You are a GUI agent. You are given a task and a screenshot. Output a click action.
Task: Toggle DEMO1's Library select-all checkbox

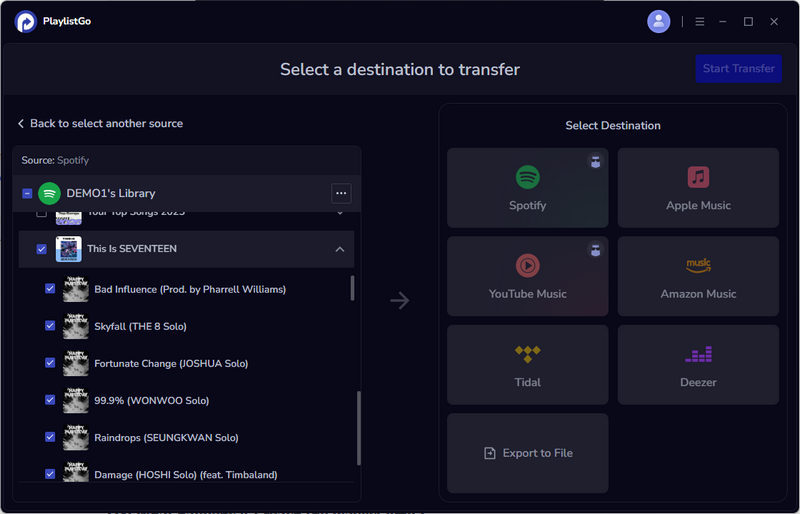[x=27, y=193]
